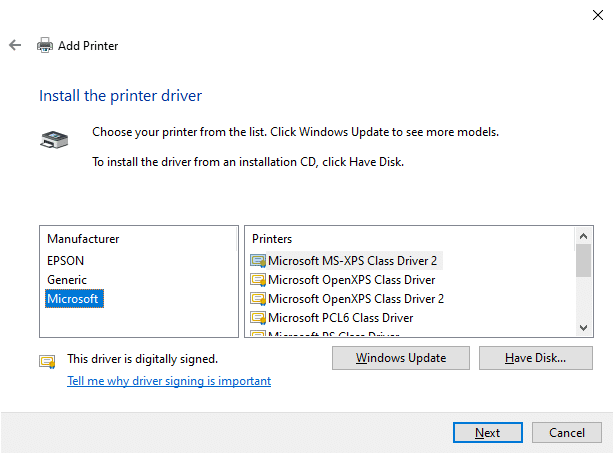The image size is (614, 454).
Task: Go back using the back arrow
Action: (15, 45)
